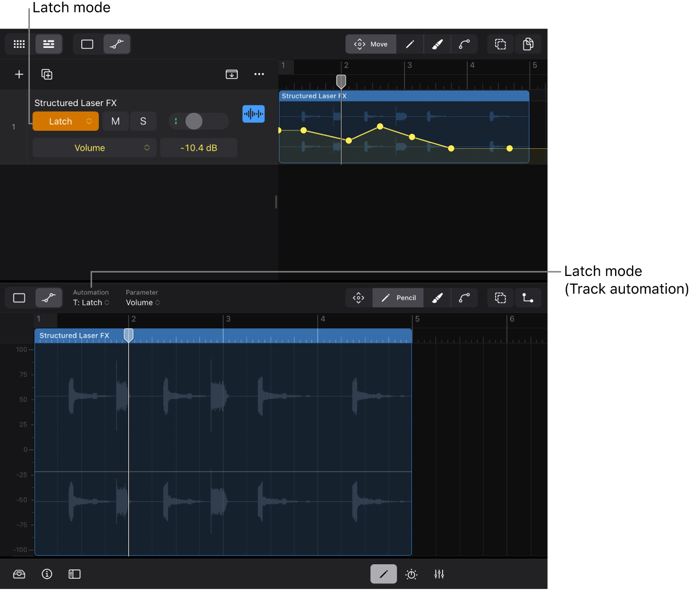The width and height of the screenshot is (700, 590).
Task: Open the more options ellipsis menu
Action: coord(259,75)
